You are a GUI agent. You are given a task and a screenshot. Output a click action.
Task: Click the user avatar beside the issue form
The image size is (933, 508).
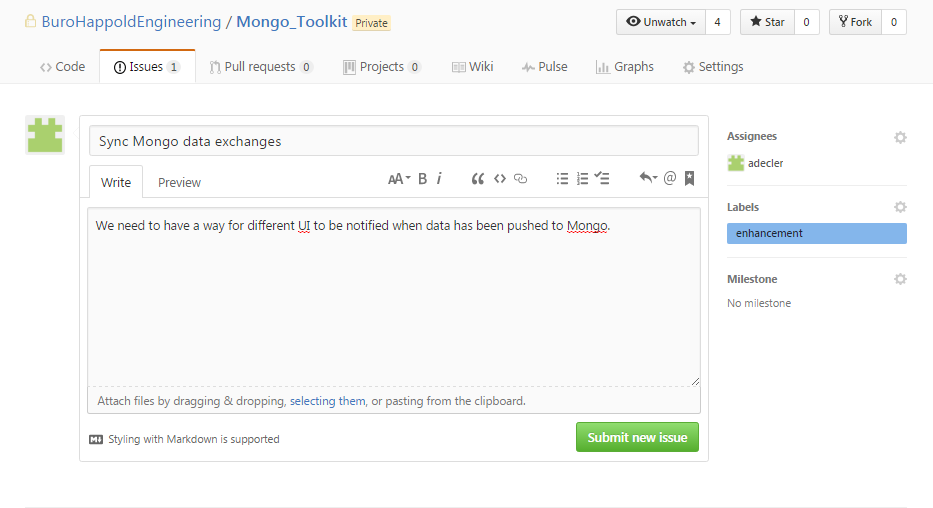click(45, 136)
